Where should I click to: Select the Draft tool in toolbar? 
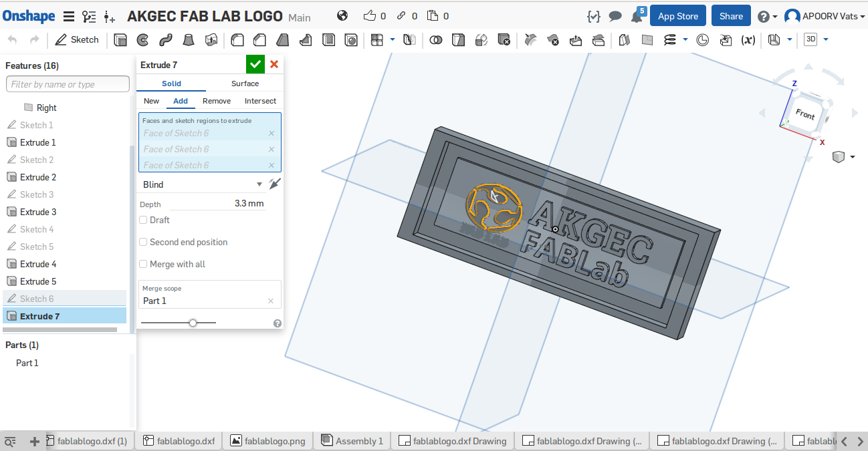(x=282, y=40)
